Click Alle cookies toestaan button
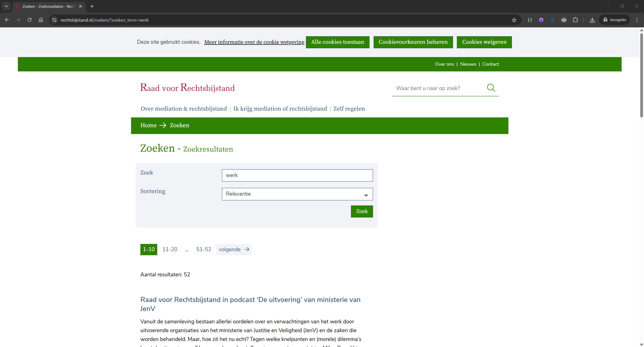644x347 pixels. pyautogui.click(x=338, y=42)
